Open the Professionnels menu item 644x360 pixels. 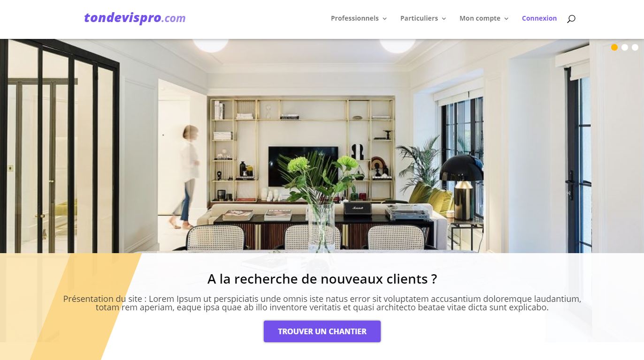pos(355,18)
